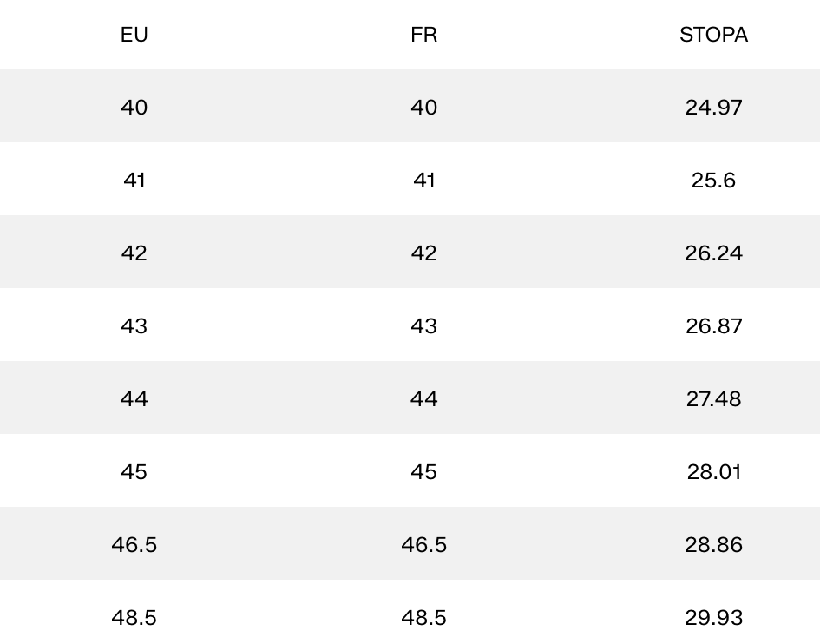
Task: Click the 28.86 STOPA value
Action: click(713, 544)
